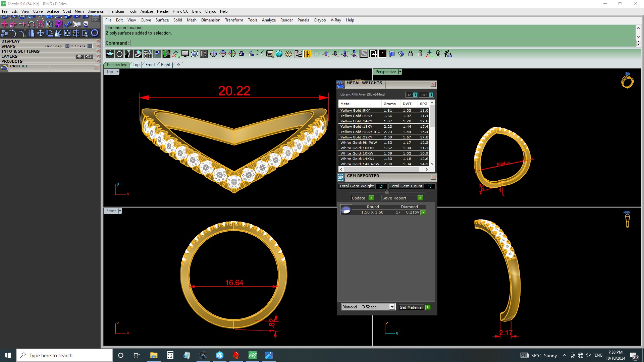The height and width of the screenshot is (362, 644).
Task: Click the Gem Reporter slider handle
Action: 387,192
